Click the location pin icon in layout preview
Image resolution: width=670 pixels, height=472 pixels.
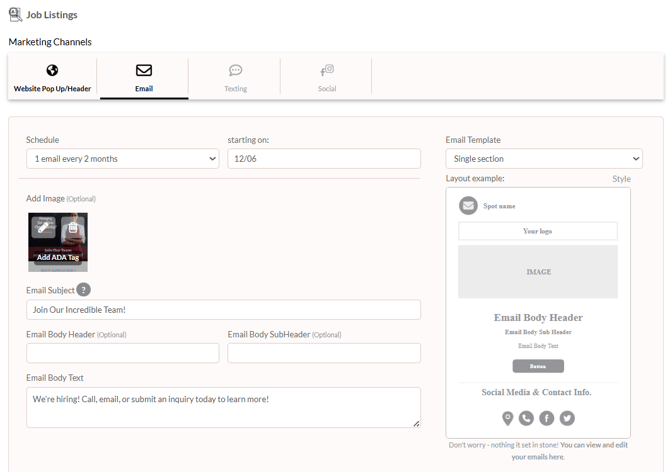tap(507, 418)
